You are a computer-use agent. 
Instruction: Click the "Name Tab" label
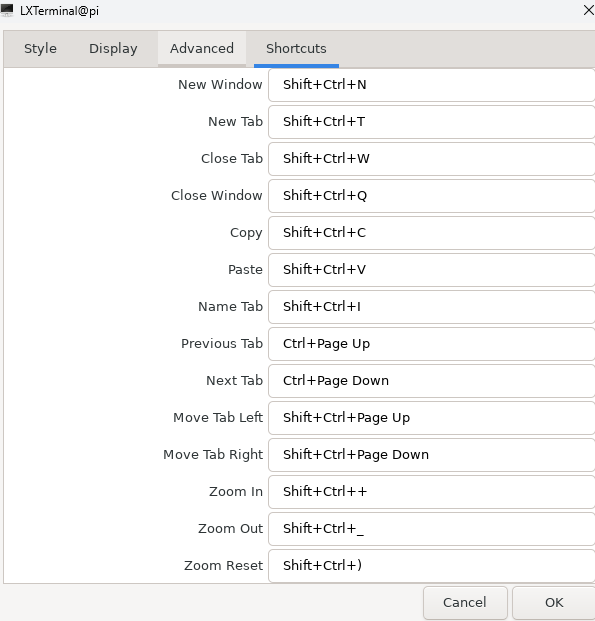(x=231, y=307)
